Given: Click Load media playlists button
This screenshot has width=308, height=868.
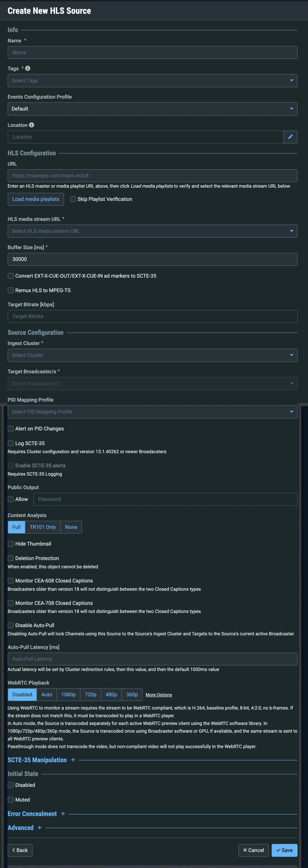Looking at the screenshot, I should pos(36,199).
